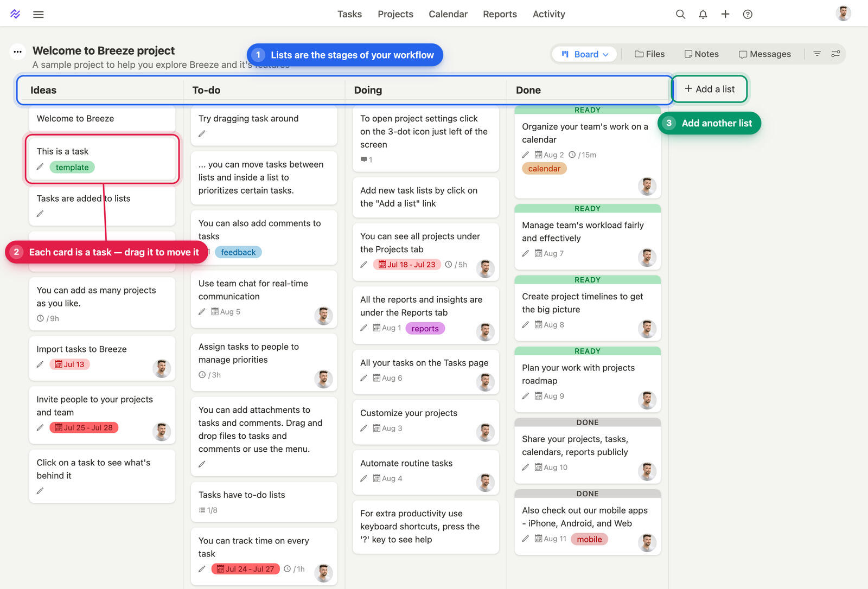Click 'Aug 11' date on mobile apps card
Viewport: 868px width, 589px height.
[550, 539]
